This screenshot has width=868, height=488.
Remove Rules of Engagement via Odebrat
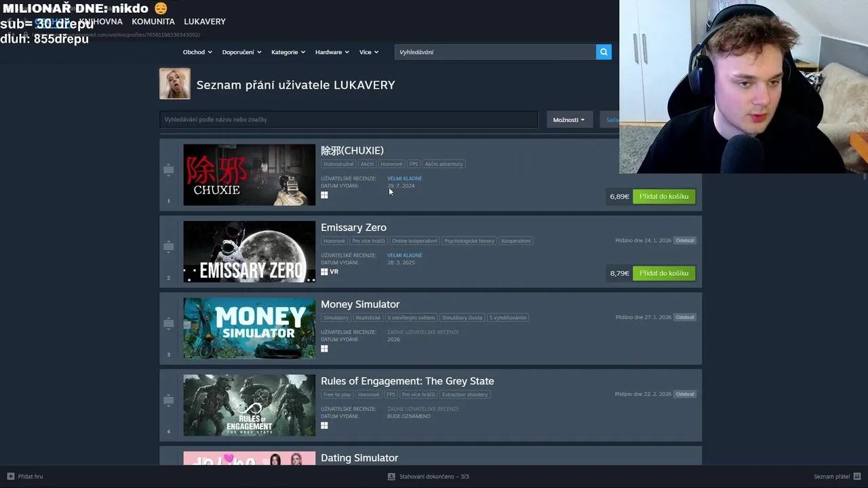pyautogui.click(x=685, y=394)
